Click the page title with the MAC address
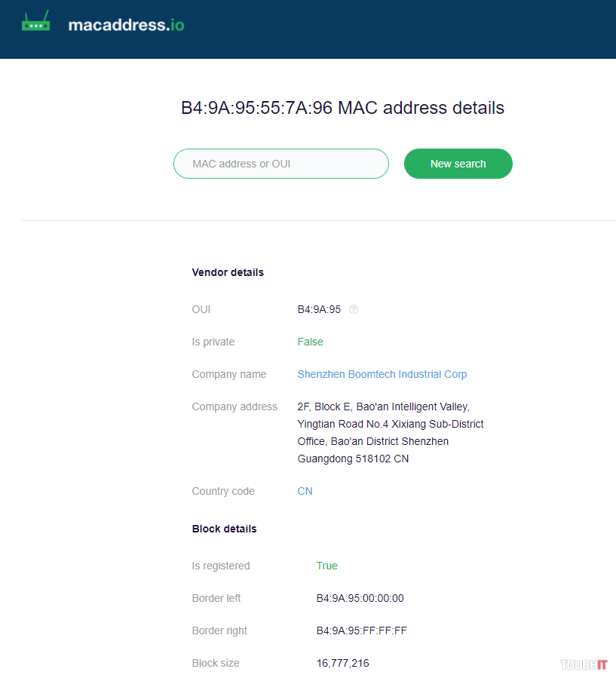Image resolution: width=616 pixels, height=678 pixels. (x=342, y=107)
